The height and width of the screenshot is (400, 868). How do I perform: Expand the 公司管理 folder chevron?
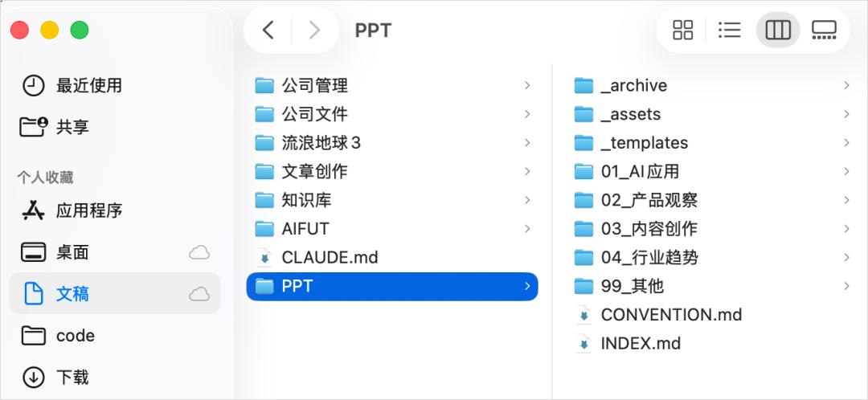[x=526, y=85]
